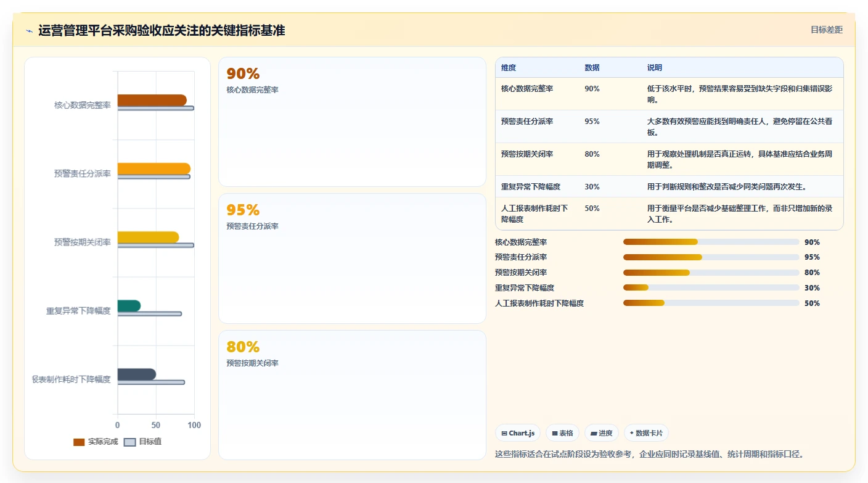This screenshot has width=868, height=483.
Task: Click the 说明 column header
Action: click(655, 67)
